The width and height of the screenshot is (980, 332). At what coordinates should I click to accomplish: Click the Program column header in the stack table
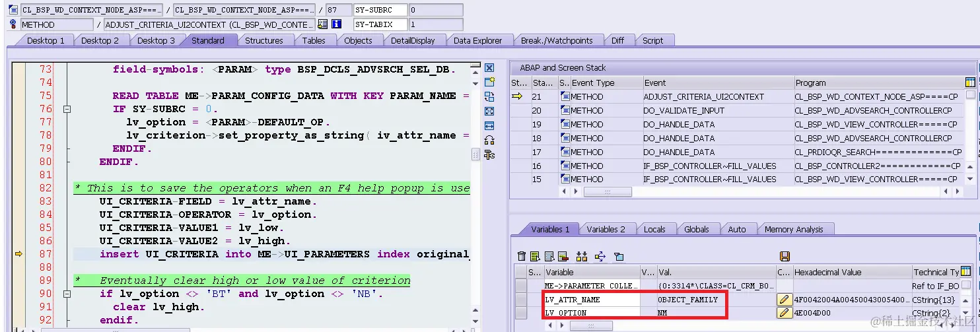click(x=879, y=83)
